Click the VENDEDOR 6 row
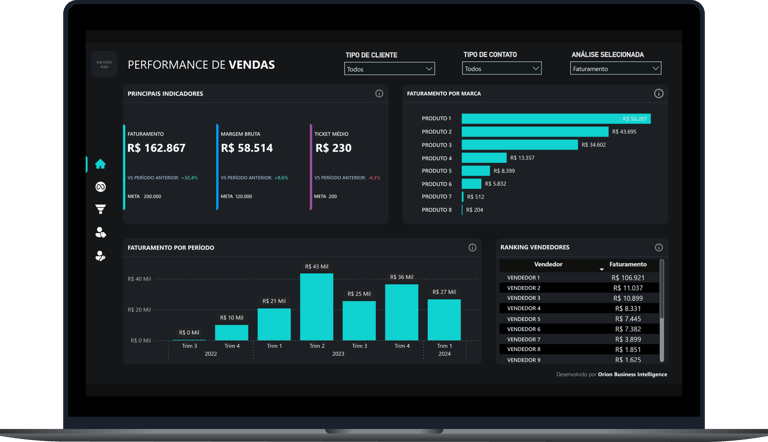The width and height of the screenshot is (768, 442). click(x=579, y=329)
